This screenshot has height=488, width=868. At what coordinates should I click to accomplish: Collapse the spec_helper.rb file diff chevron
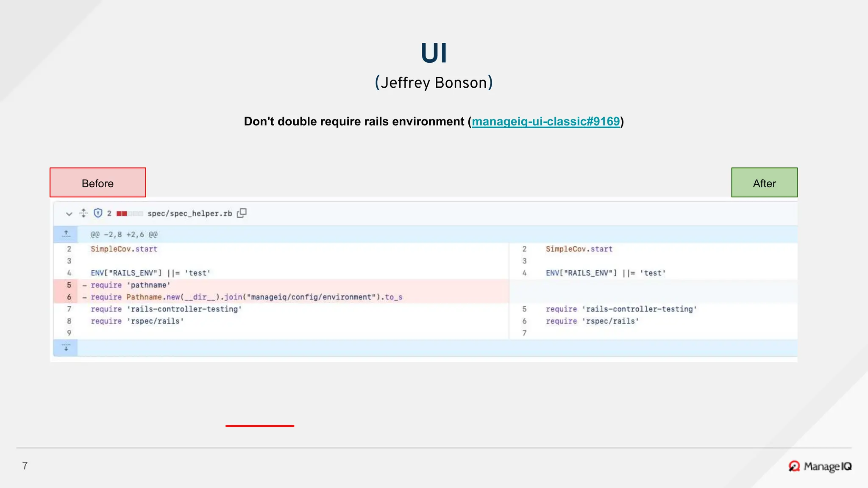(69, 214)
